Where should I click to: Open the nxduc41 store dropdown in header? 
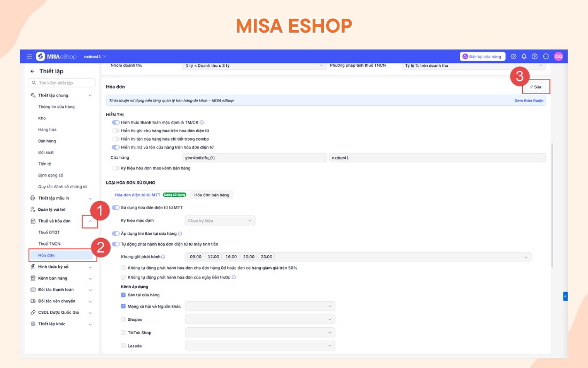[95, 57]
